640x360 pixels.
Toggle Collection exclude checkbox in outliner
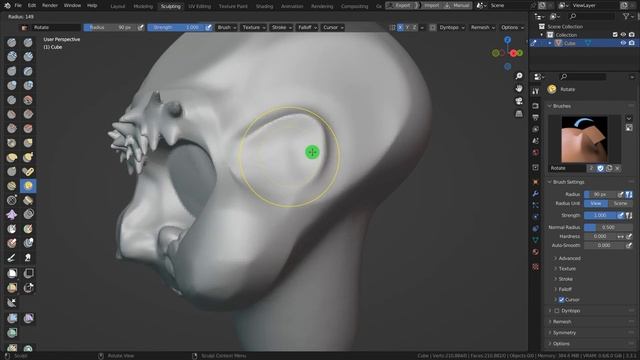(615, 35)
